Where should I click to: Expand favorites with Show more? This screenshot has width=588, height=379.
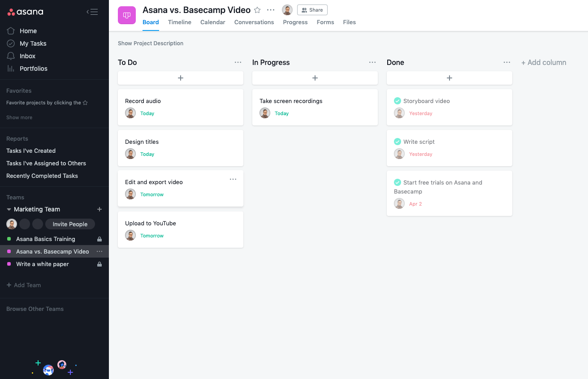point(19,117)
